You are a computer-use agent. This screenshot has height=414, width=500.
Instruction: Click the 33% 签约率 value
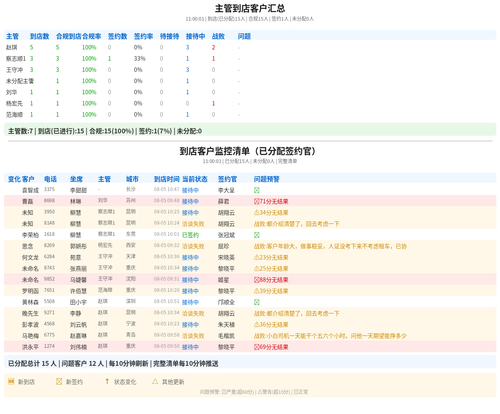click(x=140, y=59)
